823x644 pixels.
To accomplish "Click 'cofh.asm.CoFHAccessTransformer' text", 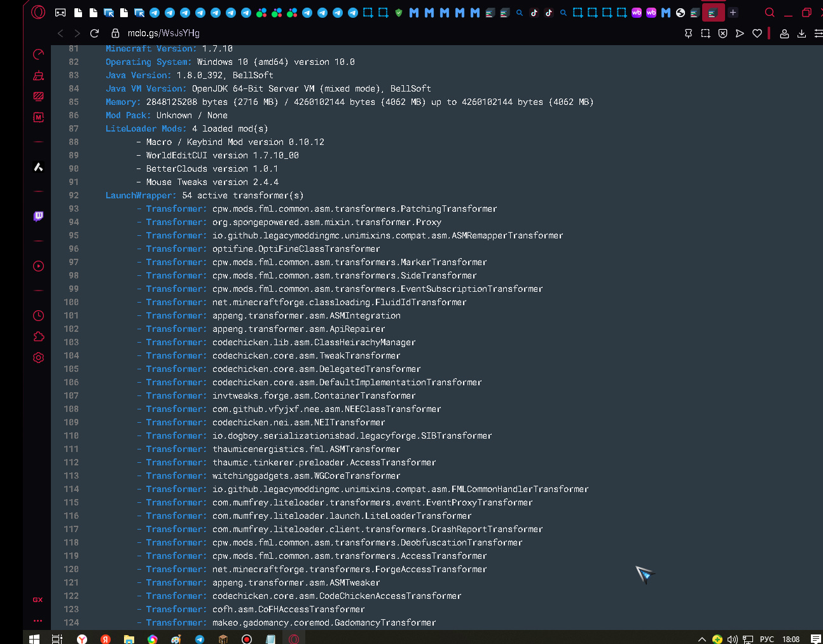I will pos(289,610).
